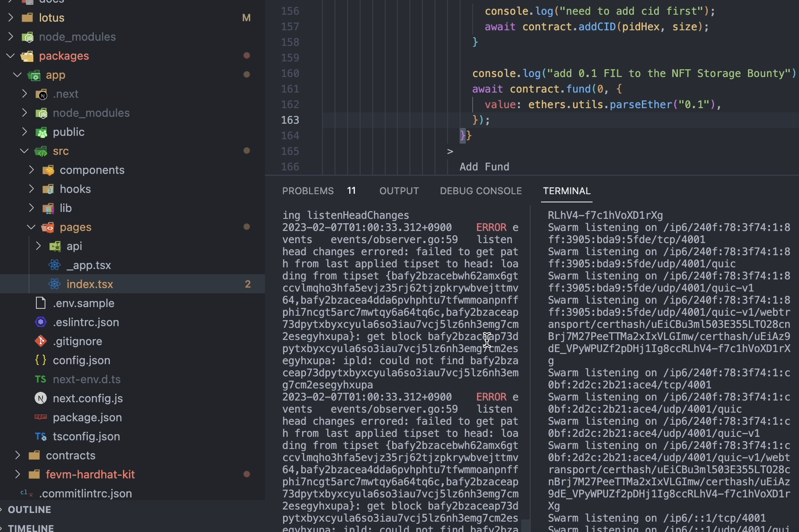The image size is (799, 532).
Task: Click the lotus folder icon
Action: (x=27, y=18)
